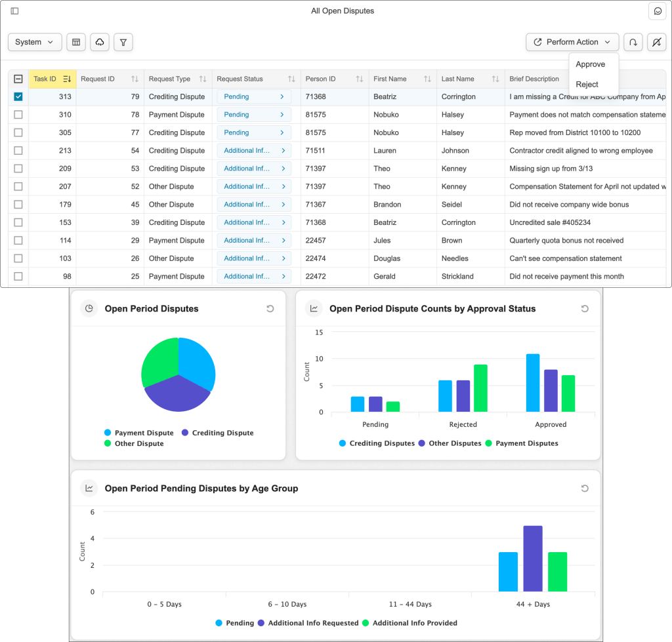
Task: Open the filter funnel icon
Action: tap(123, 42)
